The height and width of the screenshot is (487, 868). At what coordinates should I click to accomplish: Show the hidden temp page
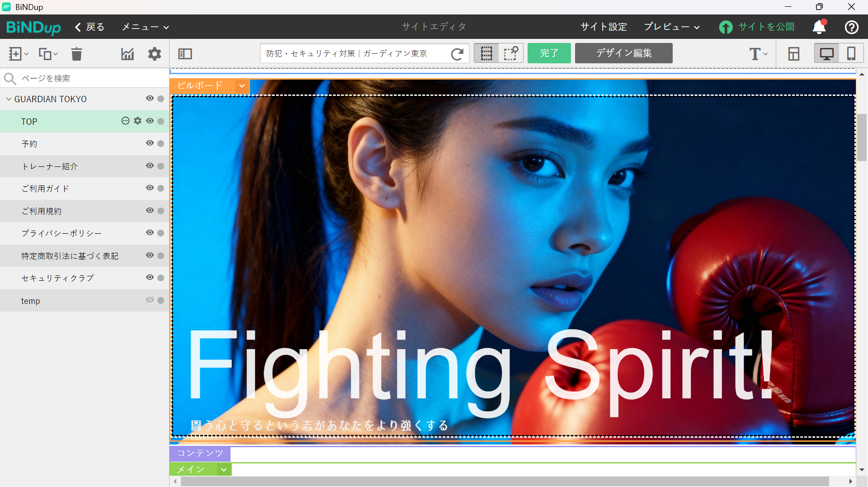pos(150,300)
